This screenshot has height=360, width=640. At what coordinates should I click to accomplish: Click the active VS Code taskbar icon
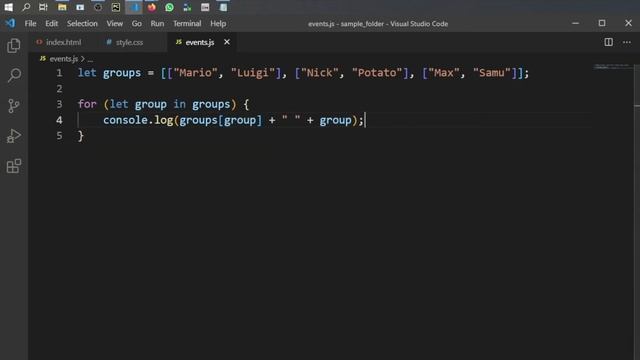[134, 7]
